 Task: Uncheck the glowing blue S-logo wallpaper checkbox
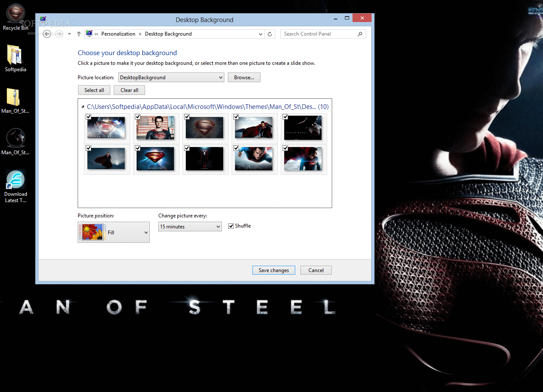point(138,148)
